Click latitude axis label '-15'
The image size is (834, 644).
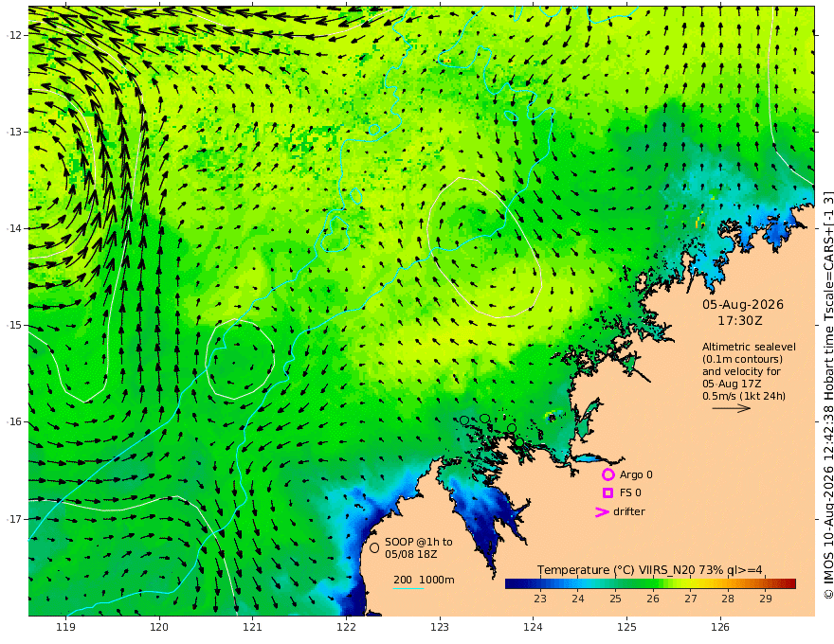pyautogui.click(x=15, y=325)
